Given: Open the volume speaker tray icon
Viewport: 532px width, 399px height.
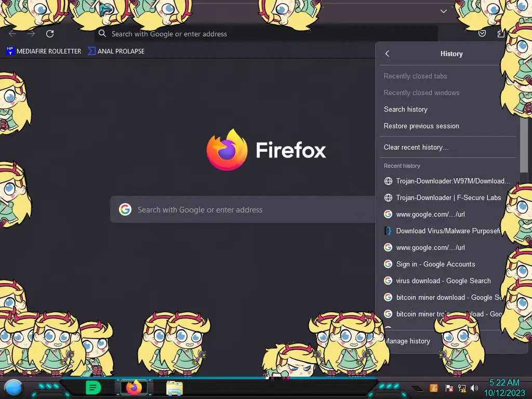Looking at the screenshot, I should pos(474,388).
